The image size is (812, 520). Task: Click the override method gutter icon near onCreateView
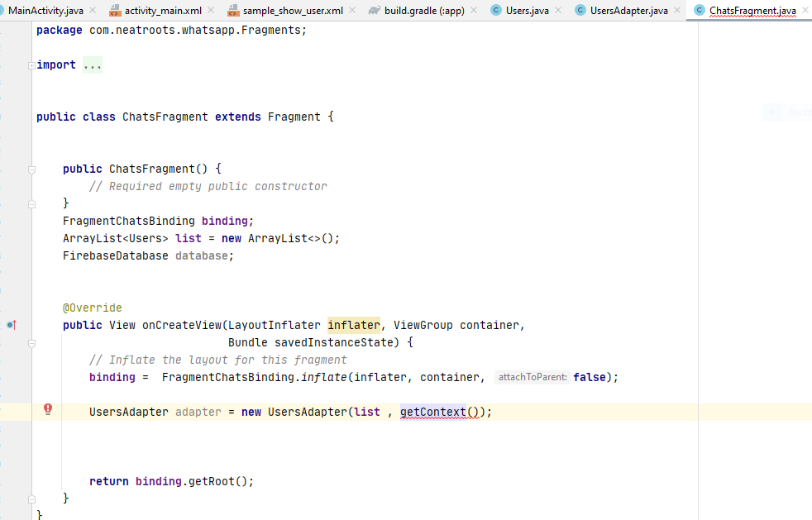(x=12, y=325)
